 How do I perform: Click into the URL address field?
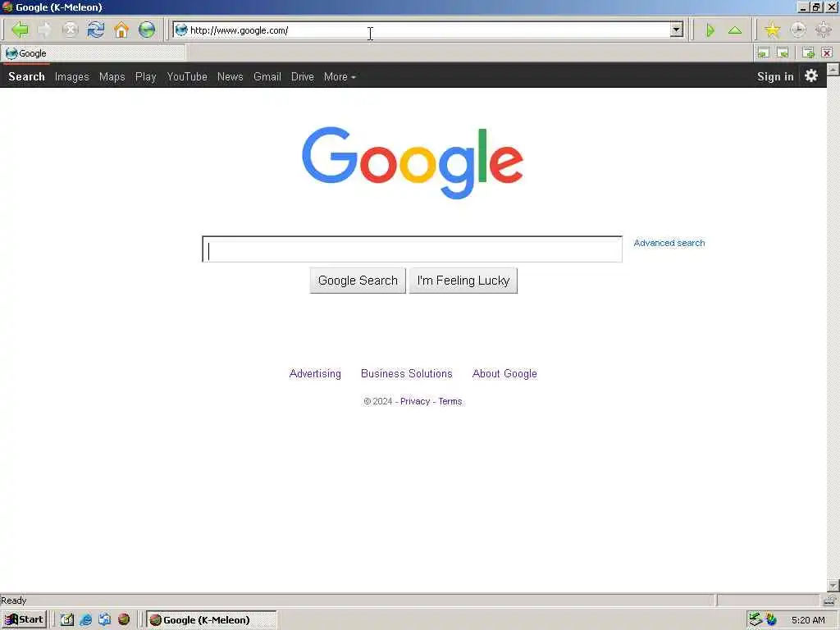point(428,30)
